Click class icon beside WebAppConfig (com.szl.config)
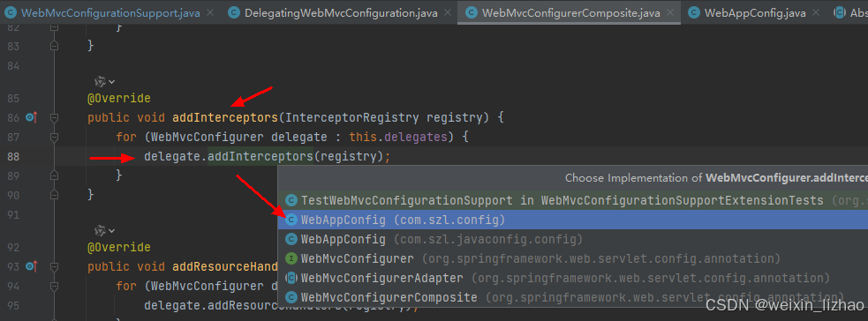Viewport: 868px width, 321px height. (291, 220)
